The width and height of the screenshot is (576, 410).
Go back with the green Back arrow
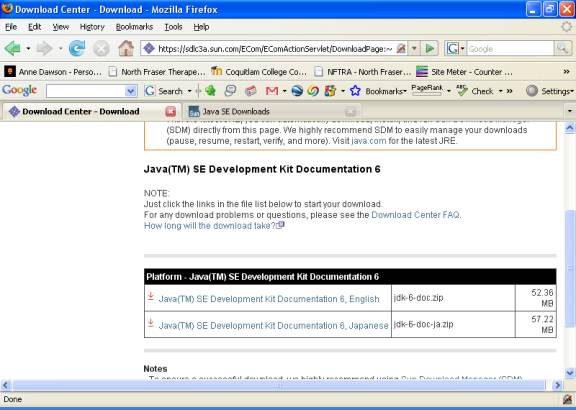tap(12, 48)
